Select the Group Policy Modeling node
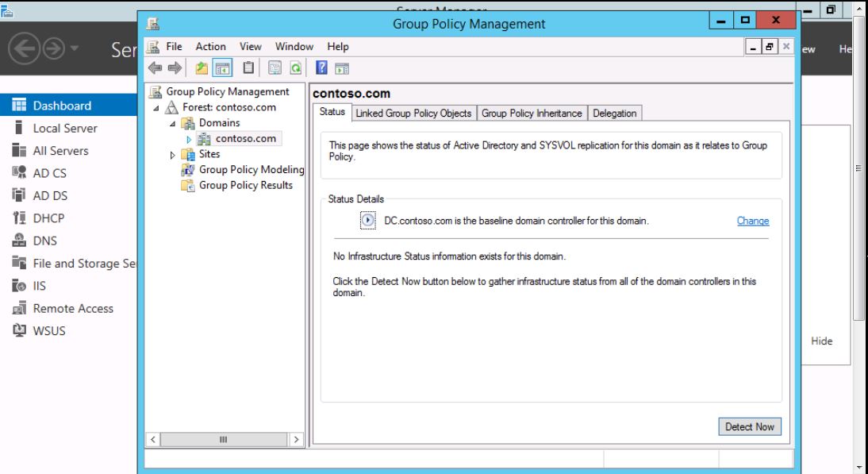The image size is (868, 474). pos(251,170)
